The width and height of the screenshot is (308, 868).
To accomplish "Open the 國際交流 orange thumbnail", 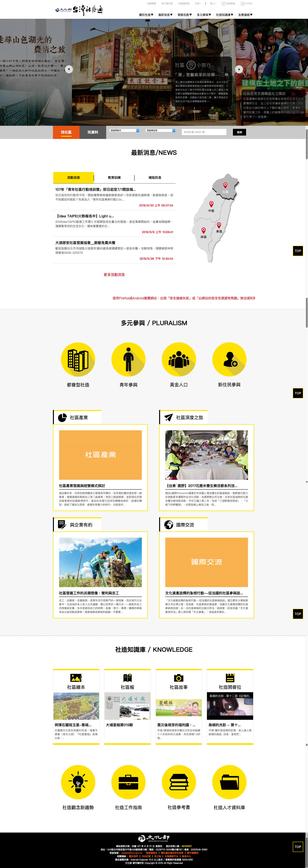I will (207, 562).
